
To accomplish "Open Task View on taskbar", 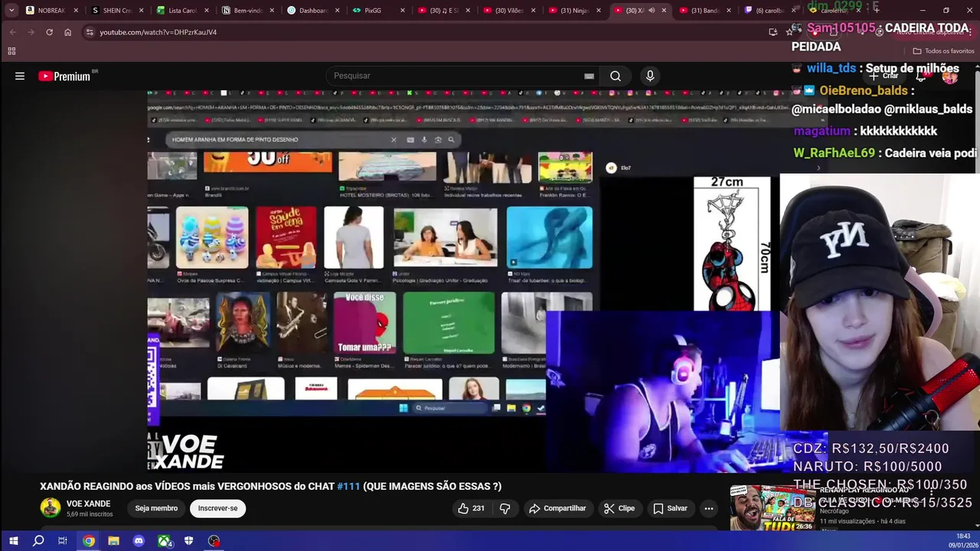I will pyautogui.click(x=63, y=541).
